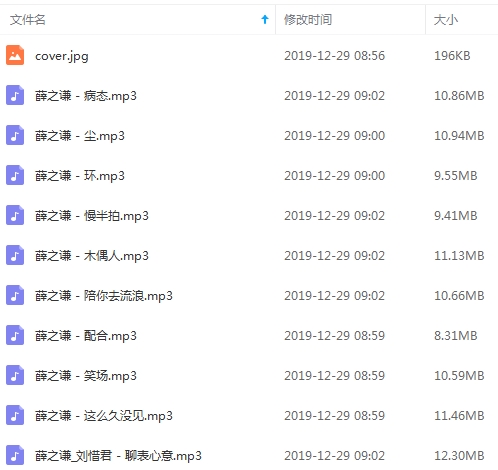Click the size value 10.86MB
This screenshot has width=498, height=470.
459,96
